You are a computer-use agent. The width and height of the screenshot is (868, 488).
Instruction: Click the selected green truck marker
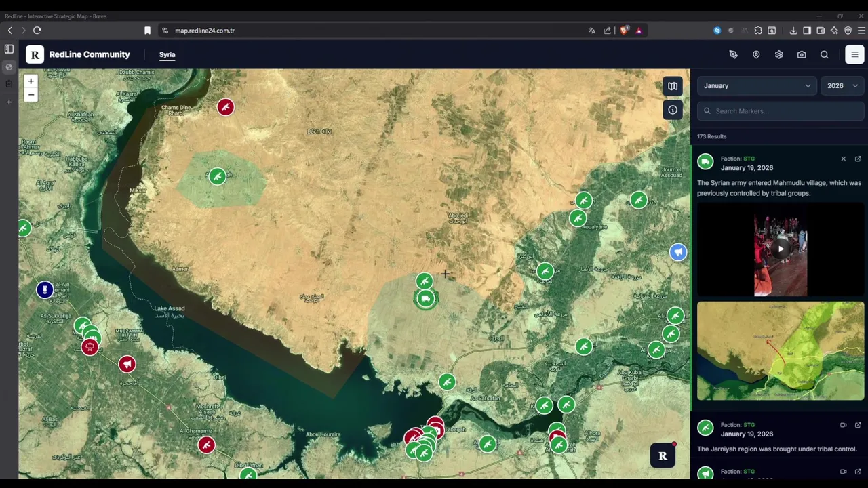(x=425, y=298)
